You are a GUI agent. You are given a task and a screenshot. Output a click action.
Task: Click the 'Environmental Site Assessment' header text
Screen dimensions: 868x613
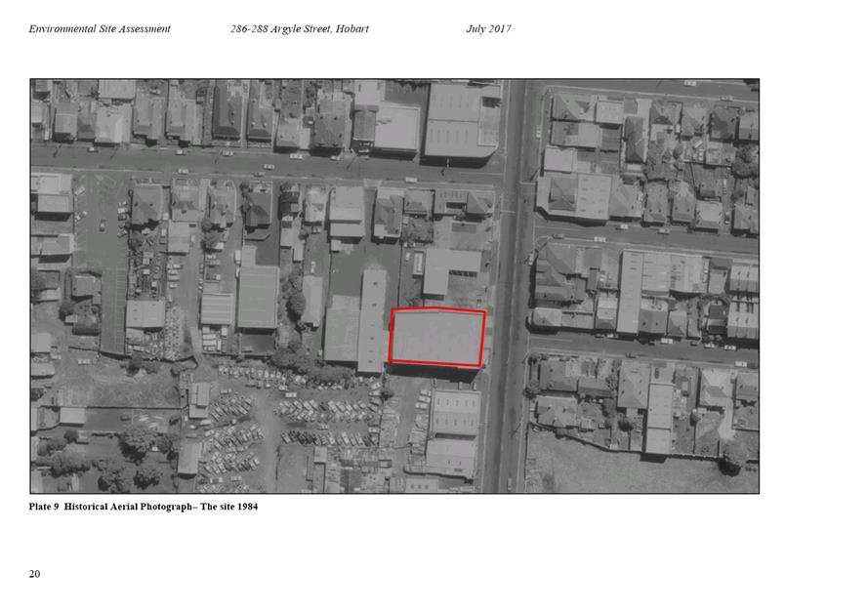coord(100,28)
